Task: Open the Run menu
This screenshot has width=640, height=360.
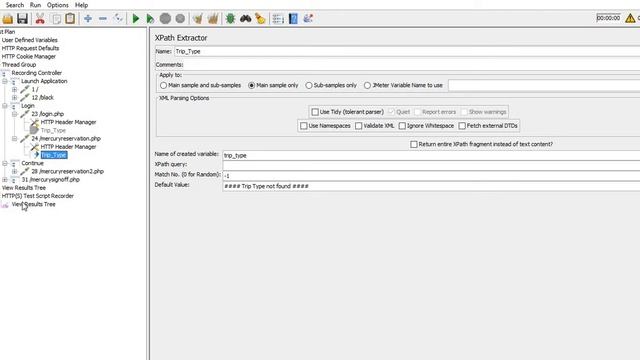Action: [x=36, y=5]
